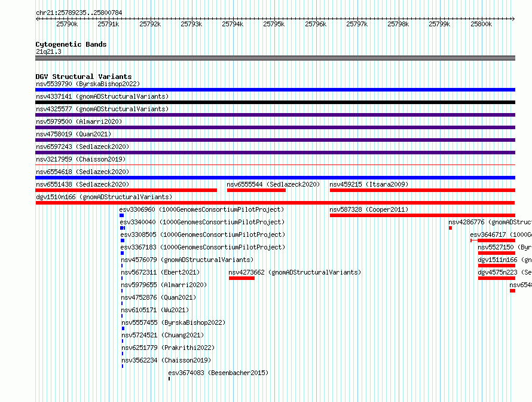Click nsv4273662 gnomADStructuralVariants label

295,272
